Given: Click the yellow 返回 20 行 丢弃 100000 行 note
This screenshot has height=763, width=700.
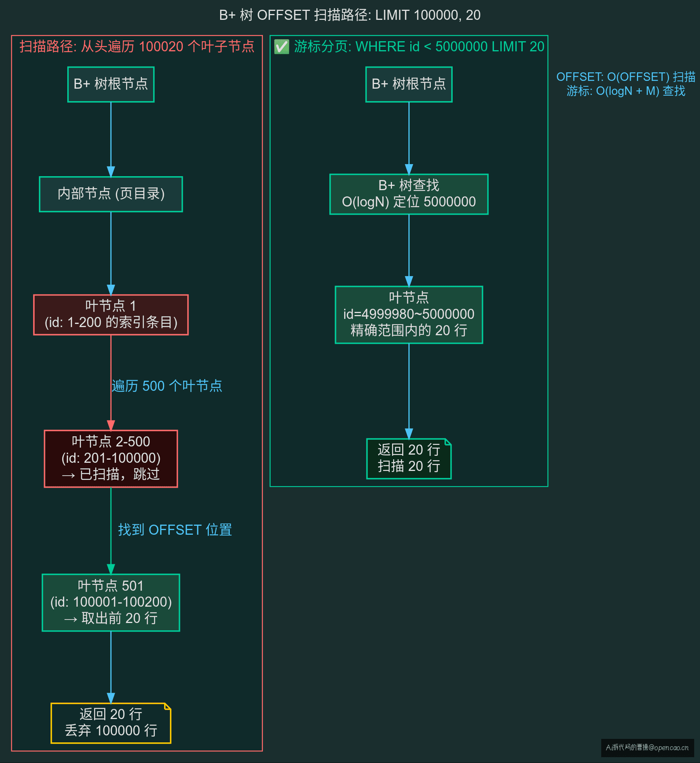Looking at the screenshot, I should (x=111, y=723).
